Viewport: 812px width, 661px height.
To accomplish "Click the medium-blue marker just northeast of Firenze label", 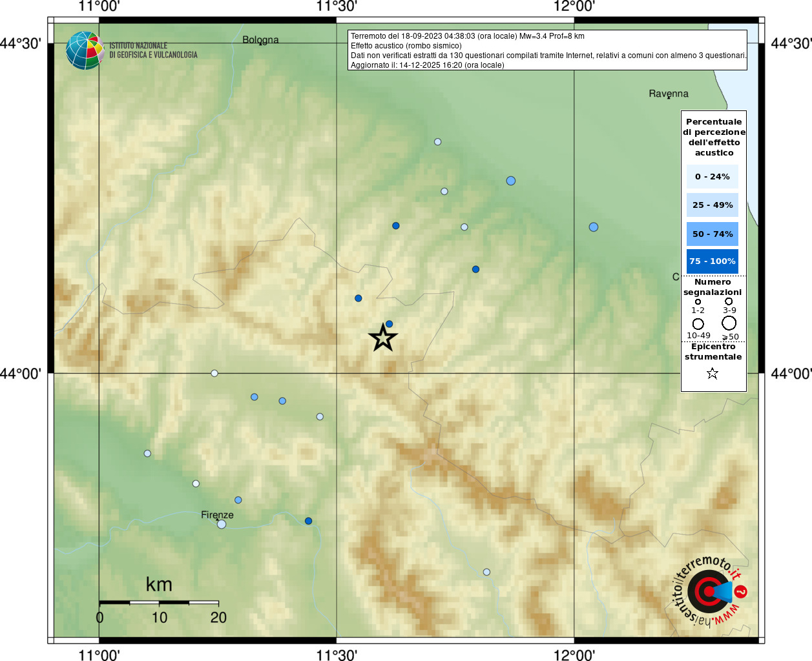I will point(238,500).
